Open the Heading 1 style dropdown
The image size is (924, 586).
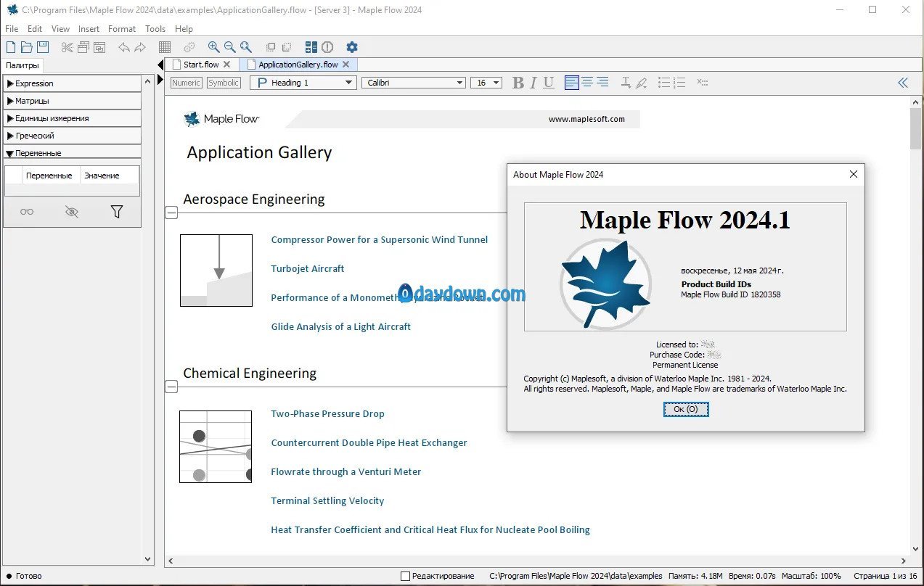(303, 83)
